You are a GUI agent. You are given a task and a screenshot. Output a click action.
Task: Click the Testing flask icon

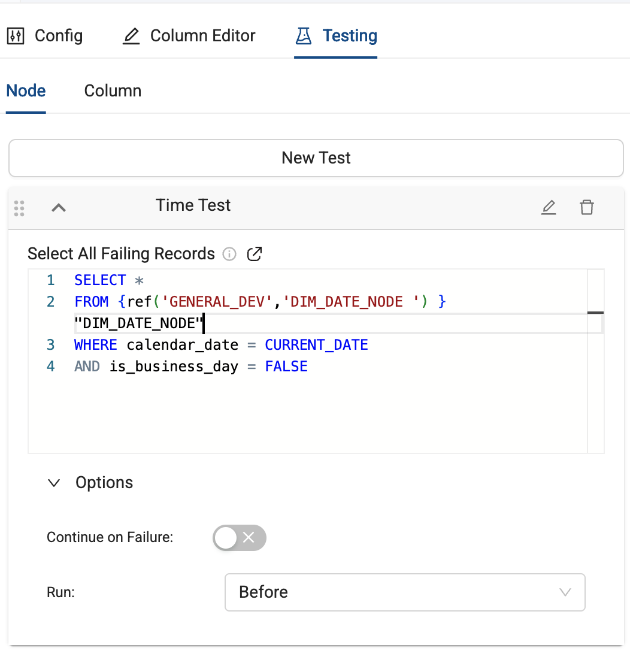click(304, 36)
